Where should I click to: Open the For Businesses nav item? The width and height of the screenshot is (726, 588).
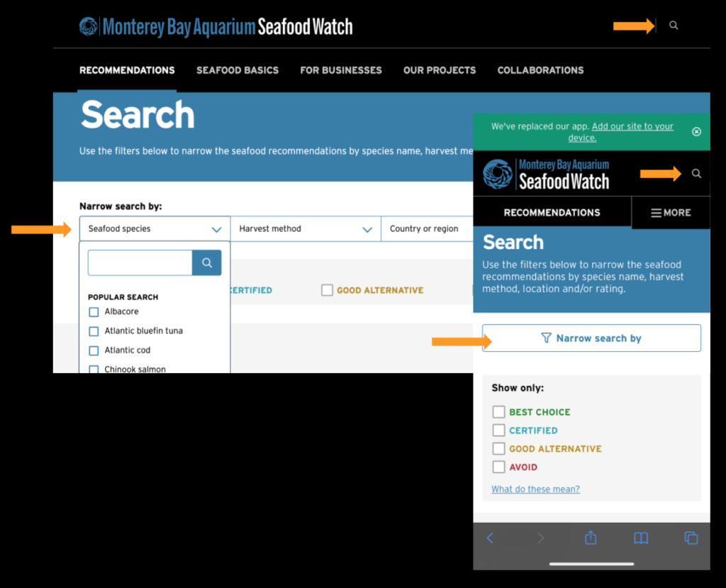[x=341, y=70]
